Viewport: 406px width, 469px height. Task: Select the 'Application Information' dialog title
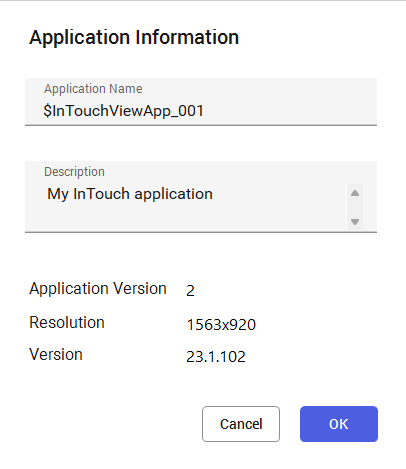coord(134,37)
